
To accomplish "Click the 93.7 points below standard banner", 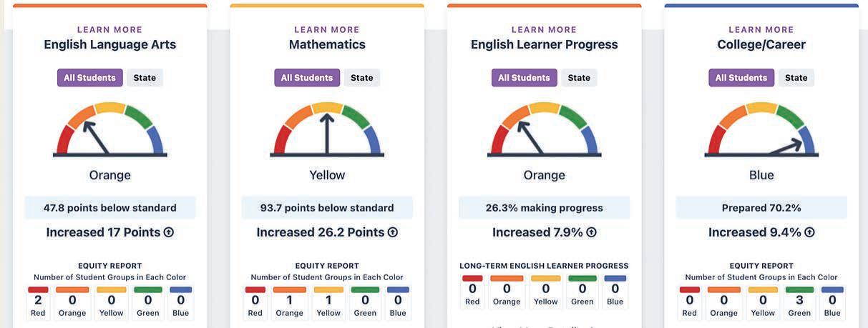I will (327, 208).
